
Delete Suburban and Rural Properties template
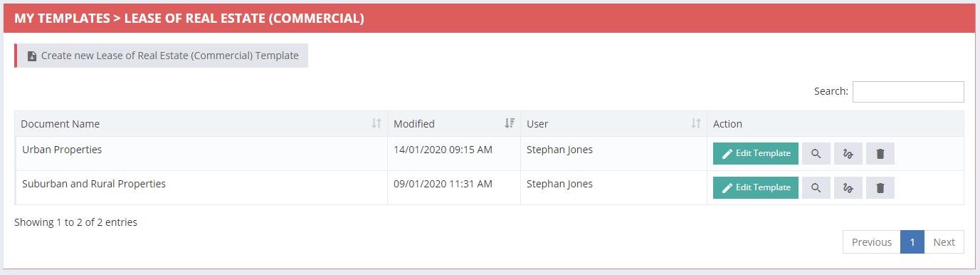pyautogui.click(x=880, y=187)
